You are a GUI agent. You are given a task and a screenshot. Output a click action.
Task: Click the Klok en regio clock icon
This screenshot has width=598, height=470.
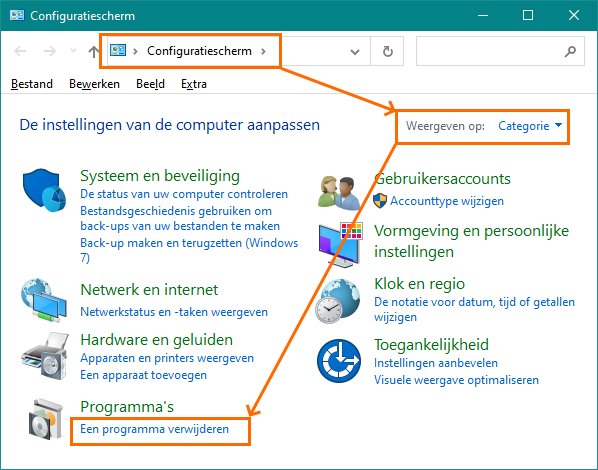[x=338, y=301]
